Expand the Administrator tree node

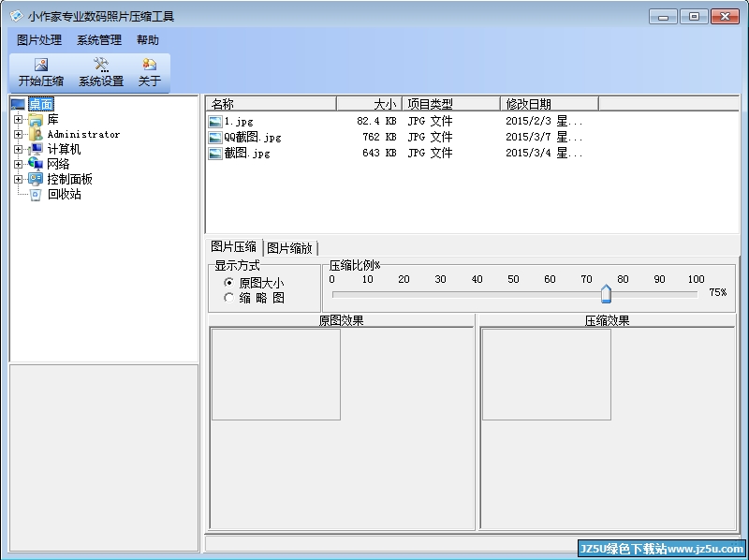point(18,135)
